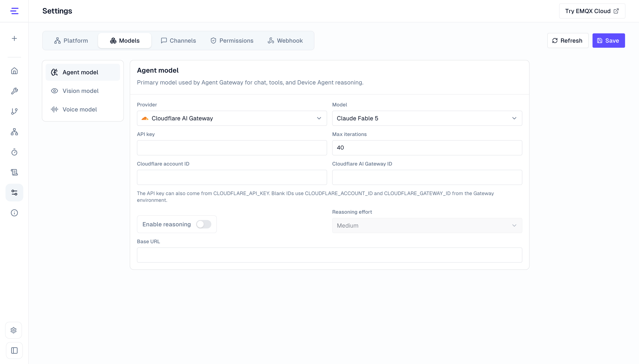
Task: Open the git branch icon in sidebar
Action: pyautogui.click(x=14, y=111)
